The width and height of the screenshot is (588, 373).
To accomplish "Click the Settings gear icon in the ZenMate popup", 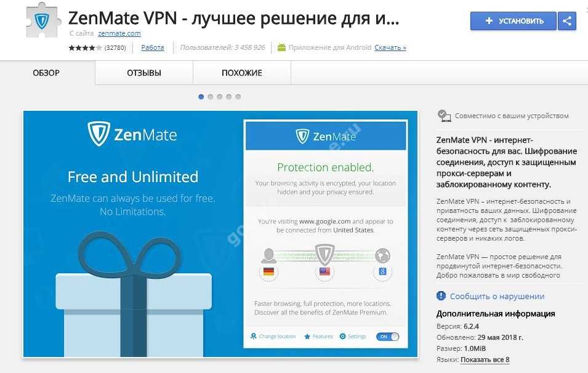I will 342,336.
